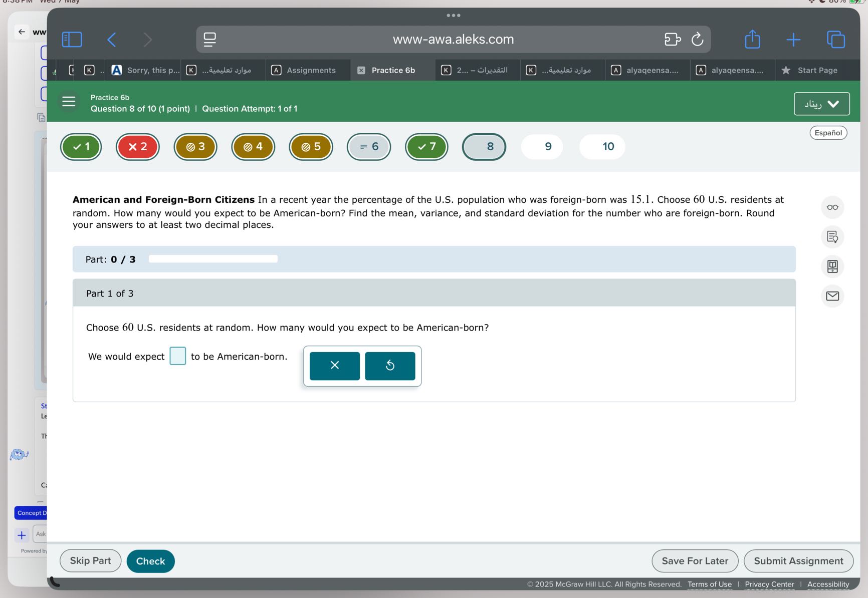Toggle the Safari sidebar icon
The width and height of the screenshot is (868, 598).
[x=72, y=40]
